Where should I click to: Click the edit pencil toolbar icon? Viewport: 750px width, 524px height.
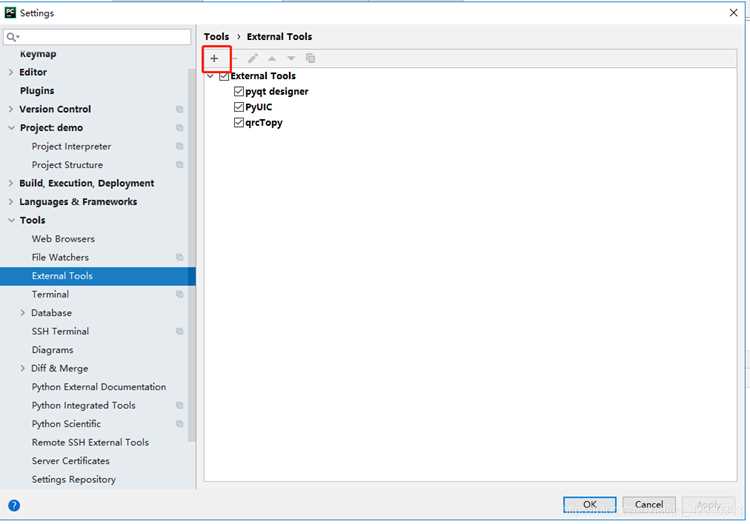click(253, 58)
